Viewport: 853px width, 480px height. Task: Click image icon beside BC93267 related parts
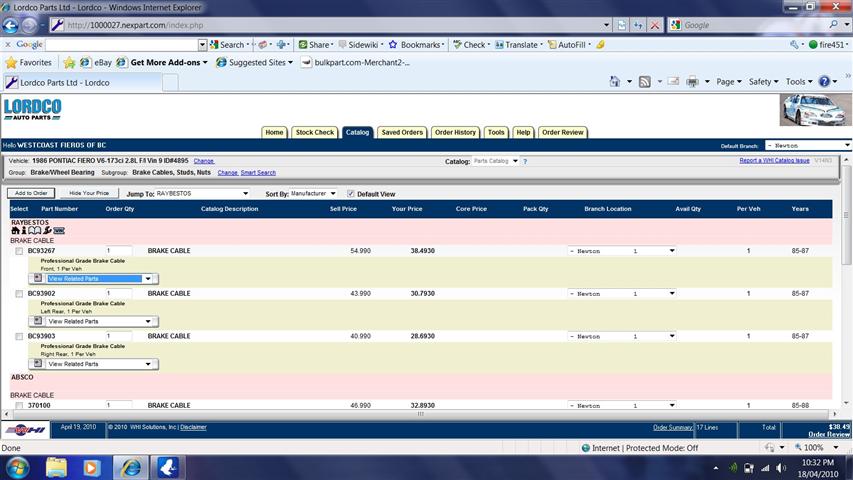(x=38, y=278)
